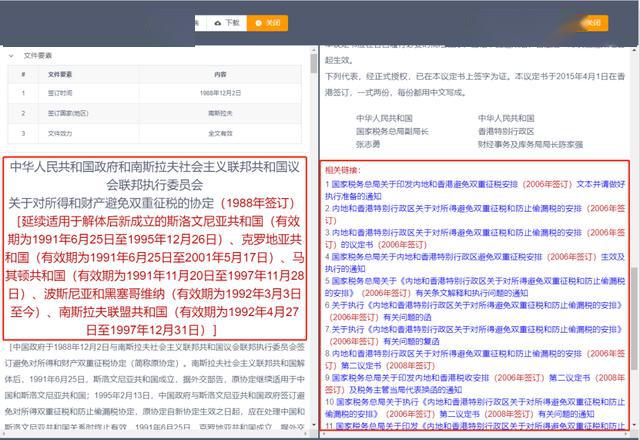
Task: Close the right document panel with orange 关闭 button
Action: point(593,23)
